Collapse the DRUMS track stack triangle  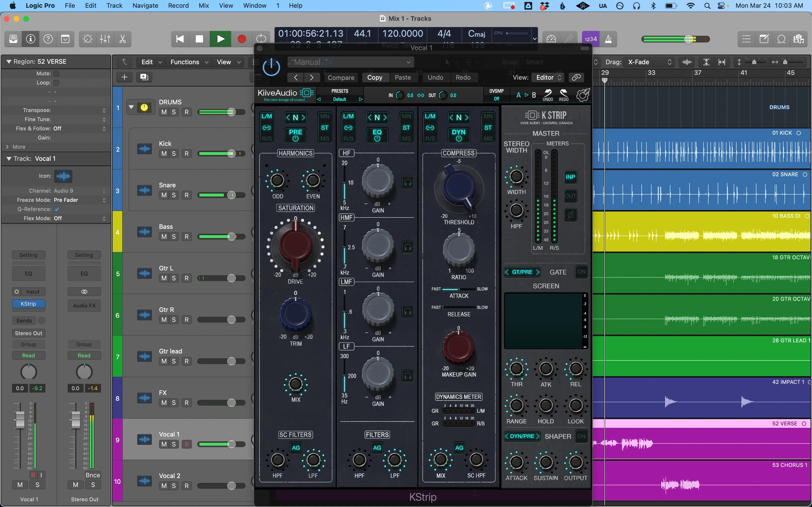coord(131,107)
